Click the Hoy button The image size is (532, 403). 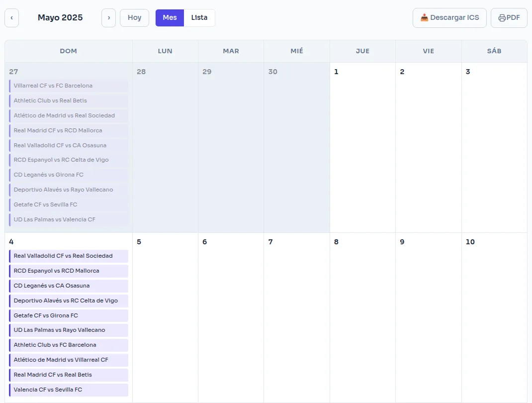pos(134,17)
